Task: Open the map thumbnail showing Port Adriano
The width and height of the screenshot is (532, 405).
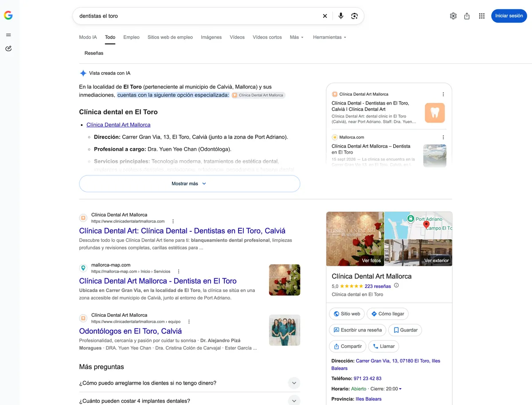Action: pyautogui.click(x=419, y=225)
